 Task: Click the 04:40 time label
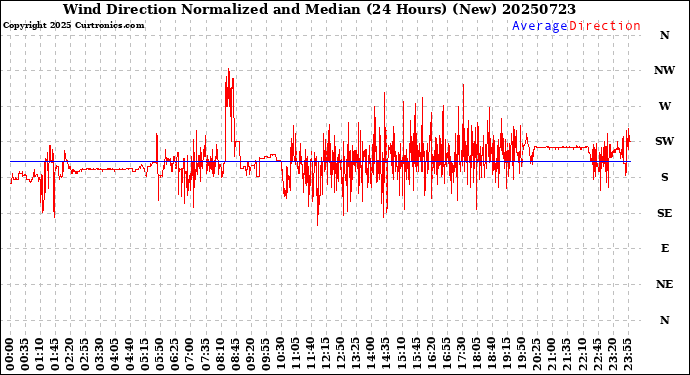click(130, 354)
